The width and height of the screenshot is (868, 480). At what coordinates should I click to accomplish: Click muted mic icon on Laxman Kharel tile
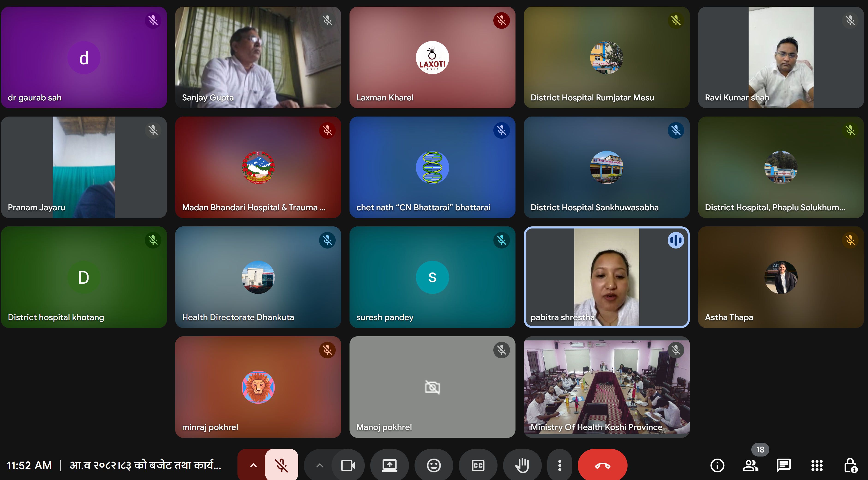[501, 20]
